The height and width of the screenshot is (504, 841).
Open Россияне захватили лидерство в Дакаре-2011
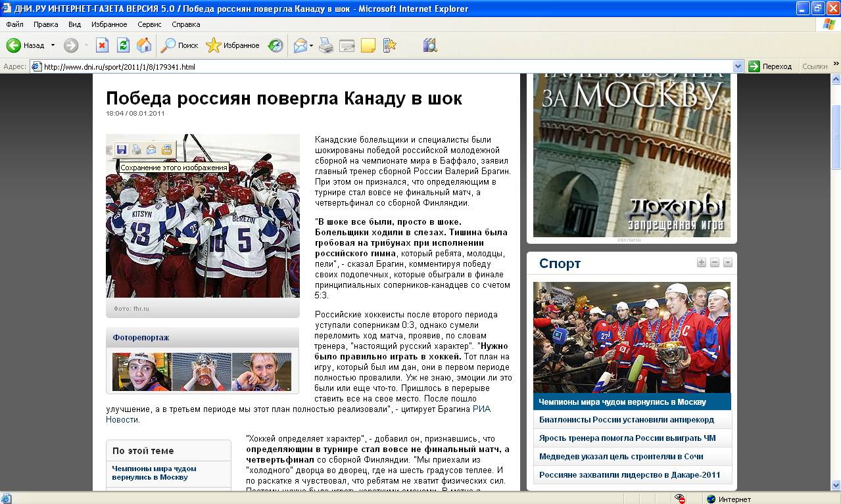630,475
